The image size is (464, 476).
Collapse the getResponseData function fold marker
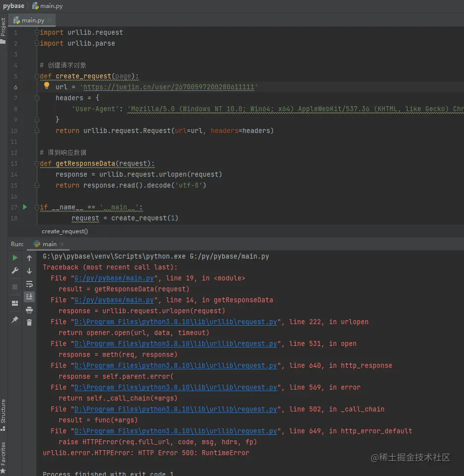(37, 164)
